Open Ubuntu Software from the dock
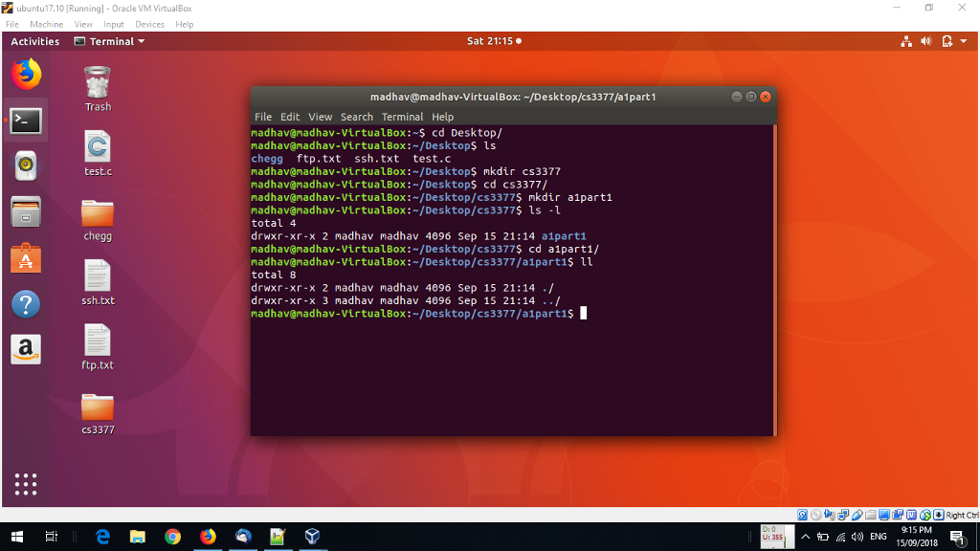 (x=26, y=258)
